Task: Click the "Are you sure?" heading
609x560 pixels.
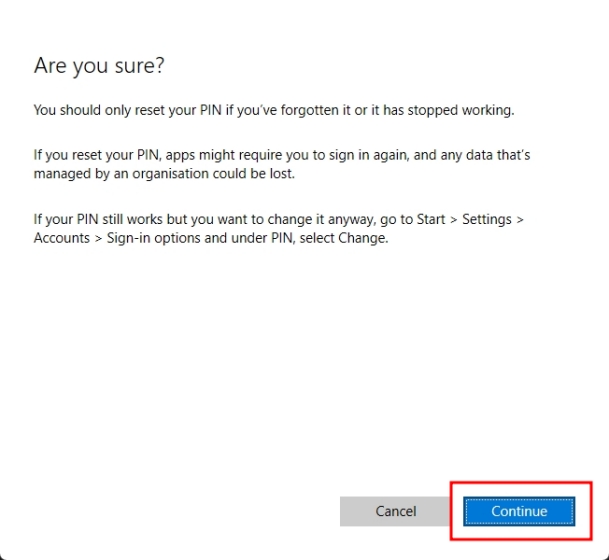Action: (x=99, y=66)
